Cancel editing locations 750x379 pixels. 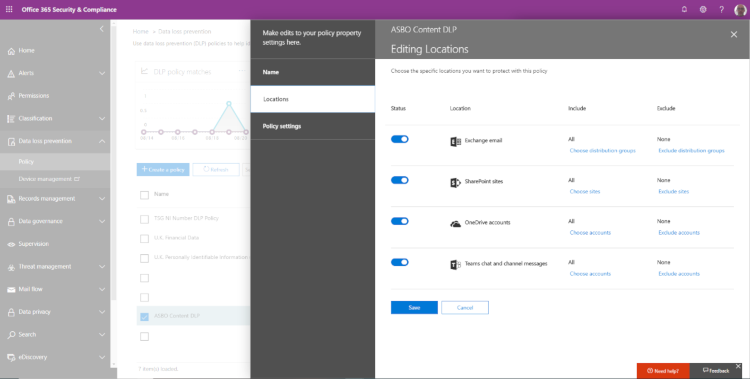click(465, 308)
